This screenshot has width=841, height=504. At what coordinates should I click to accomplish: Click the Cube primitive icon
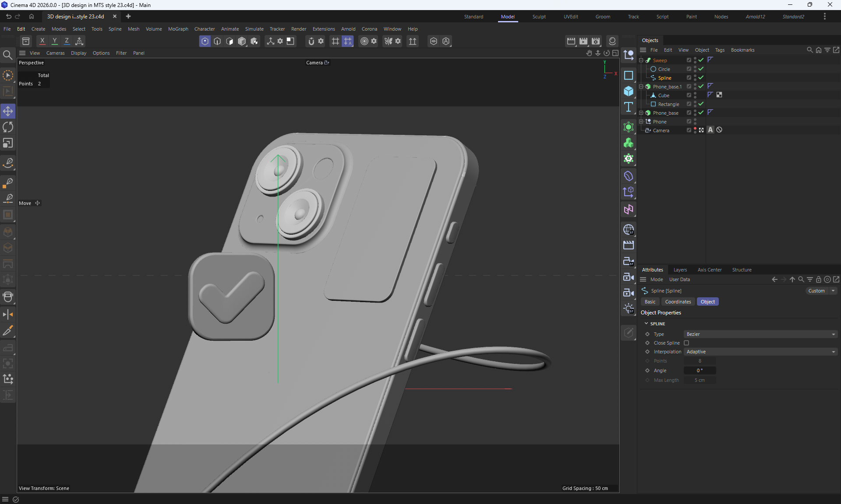(629, 91)
